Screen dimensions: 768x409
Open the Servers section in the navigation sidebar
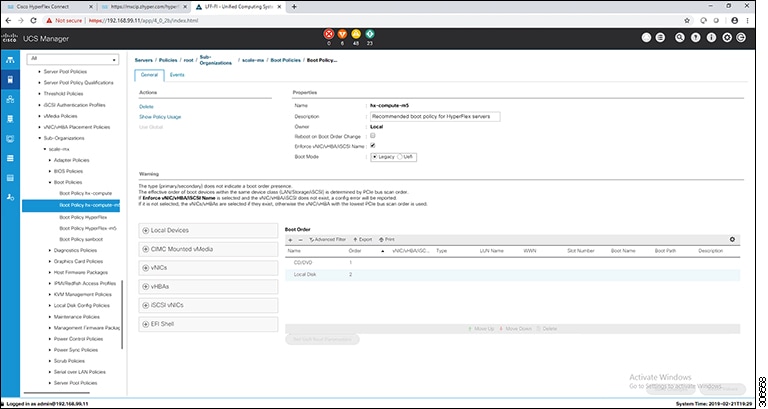click(11, 79)
